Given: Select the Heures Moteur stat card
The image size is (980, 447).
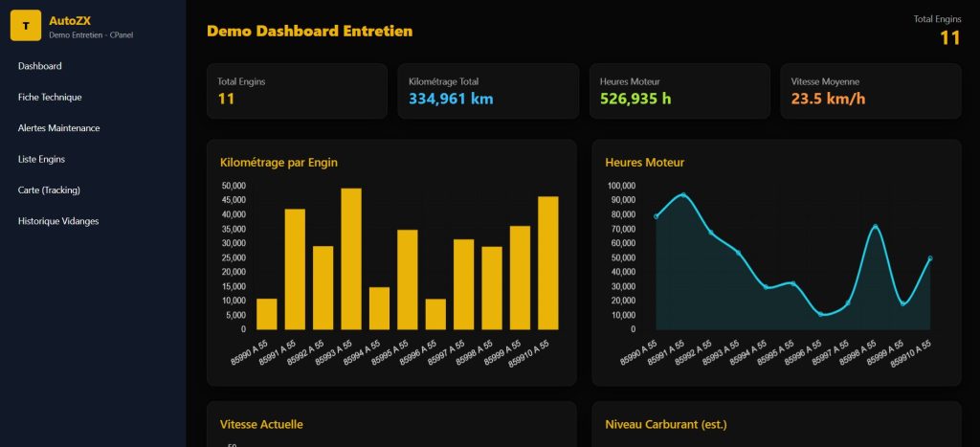Looking at the screenshot, I should click(x=679, y=91).
